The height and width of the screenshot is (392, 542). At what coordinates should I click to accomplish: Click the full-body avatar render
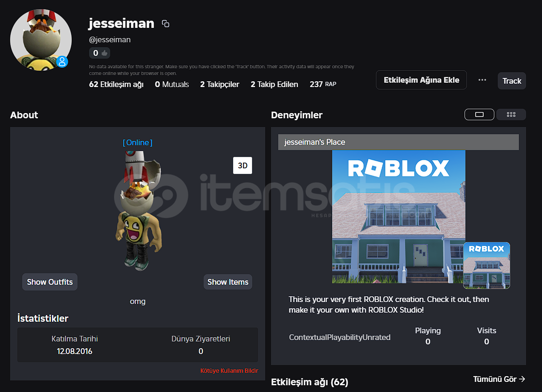tap(138, 211)
